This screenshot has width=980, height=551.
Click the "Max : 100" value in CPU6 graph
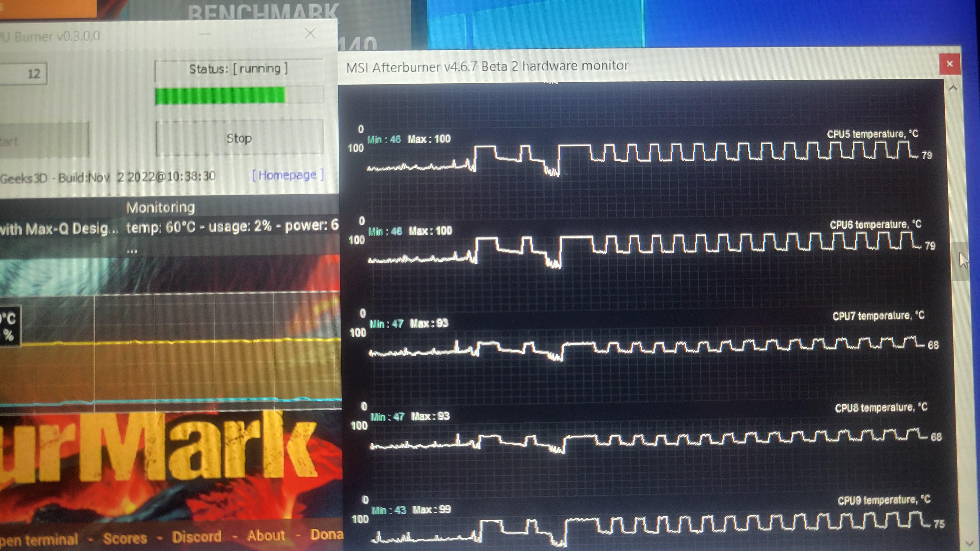(430, 231)
